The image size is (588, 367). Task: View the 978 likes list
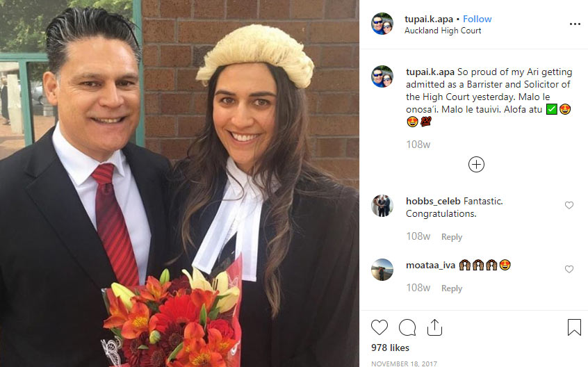tap(390, 348)
